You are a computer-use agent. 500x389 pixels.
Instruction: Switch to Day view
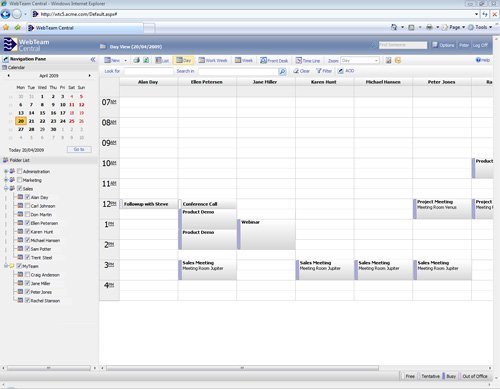tap(184, 60)
